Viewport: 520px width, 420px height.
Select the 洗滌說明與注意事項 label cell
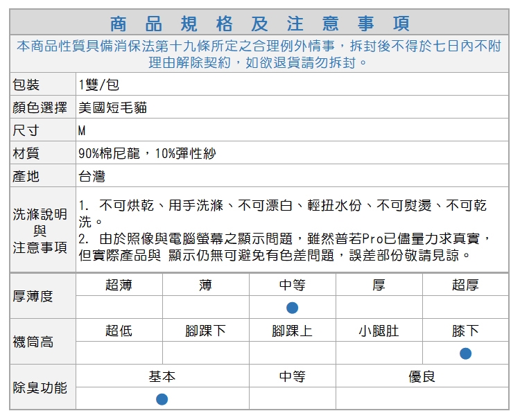(x=41, y=230)
